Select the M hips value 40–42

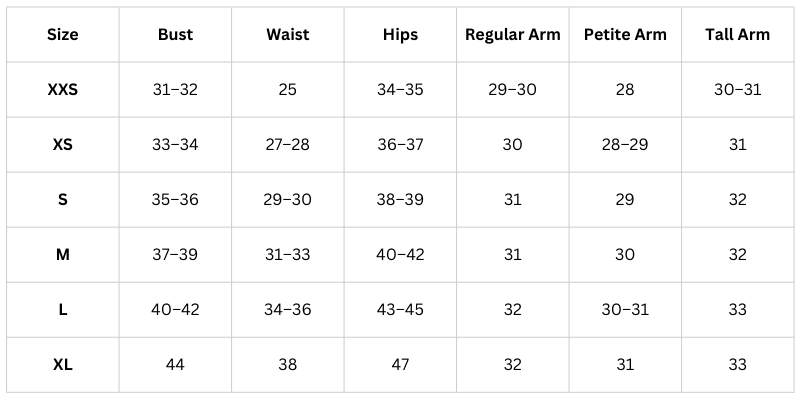point(400,255)
